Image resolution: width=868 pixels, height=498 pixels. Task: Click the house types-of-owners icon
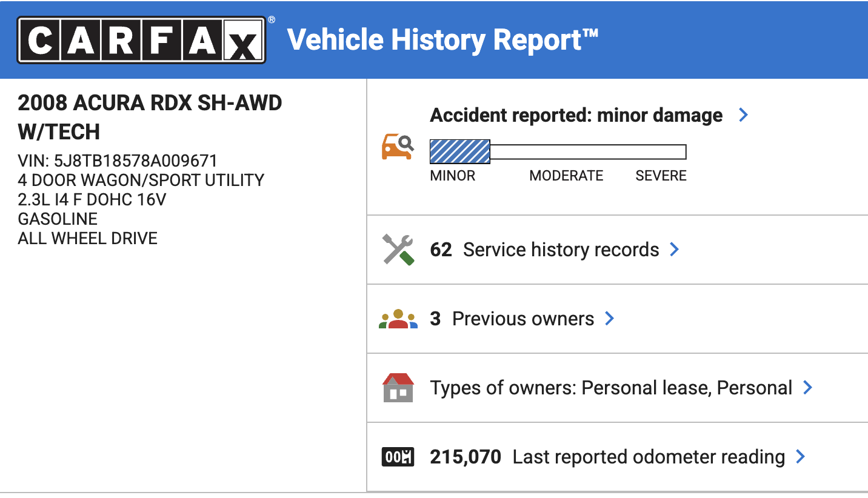[x=398, y=388]
